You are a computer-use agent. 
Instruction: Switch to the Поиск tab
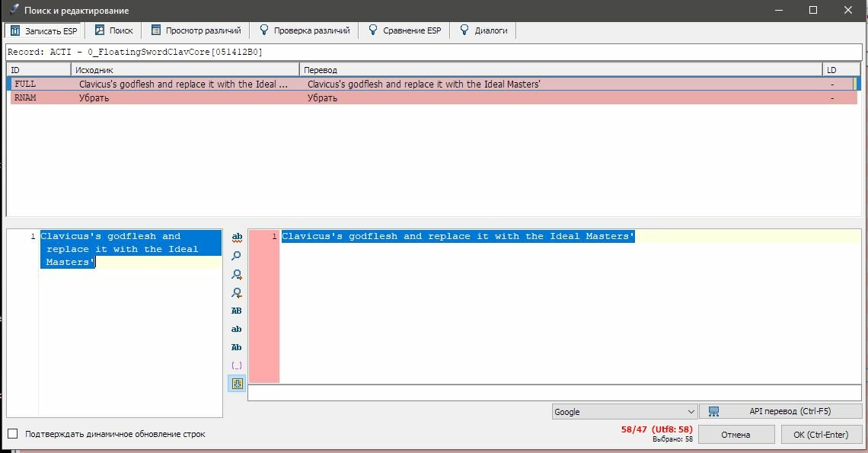pos(113,30)
